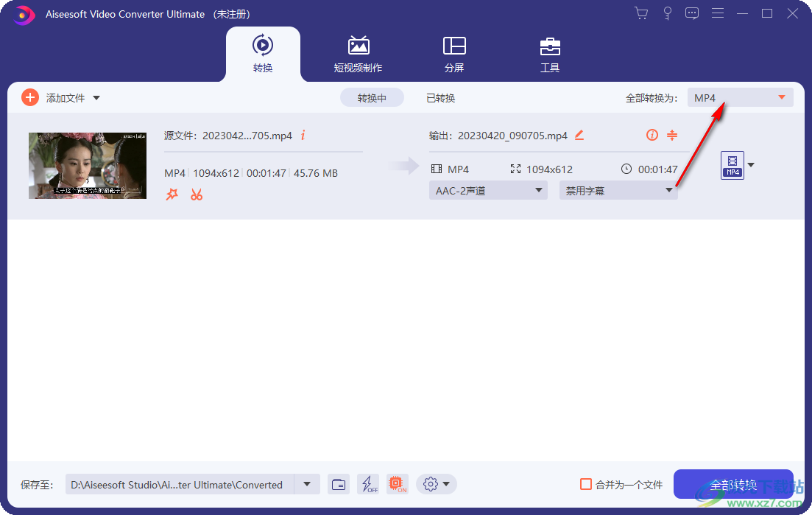
Task: Open the feedback chat bubble icon
Action: click(x=692, y=13)
